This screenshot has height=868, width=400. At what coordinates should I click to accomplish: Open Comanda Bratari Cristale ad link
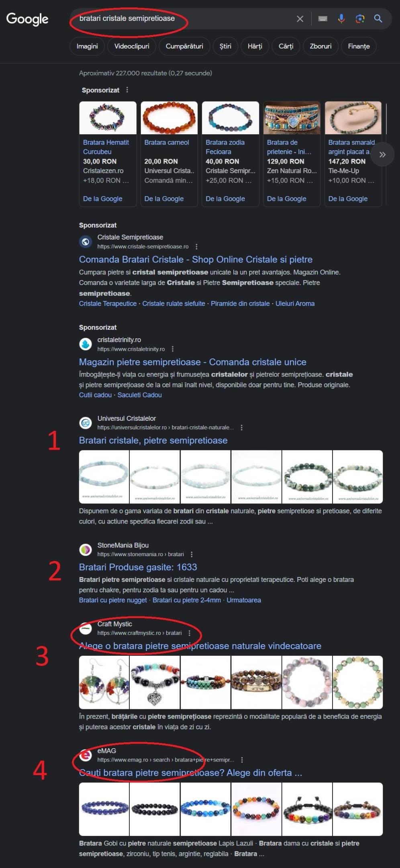[196, 260]
